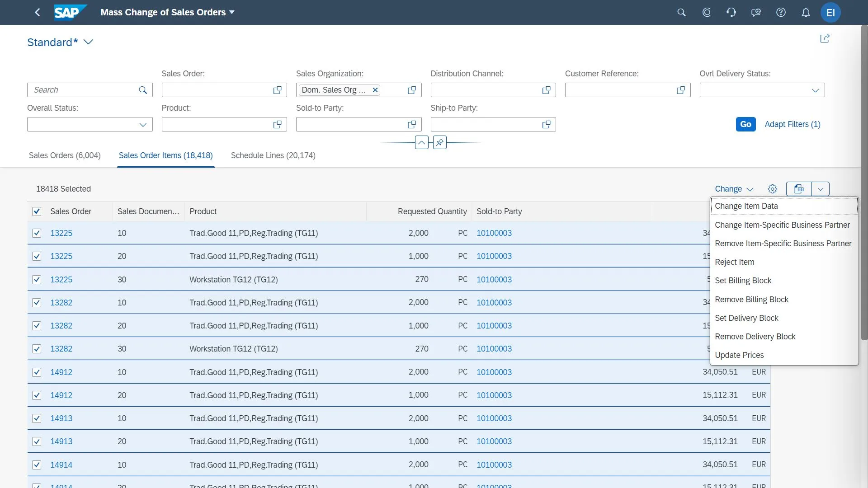Uncheck the order 14912 item 10 row
This screenshot has width=868, height=488.
coord(37,372)
